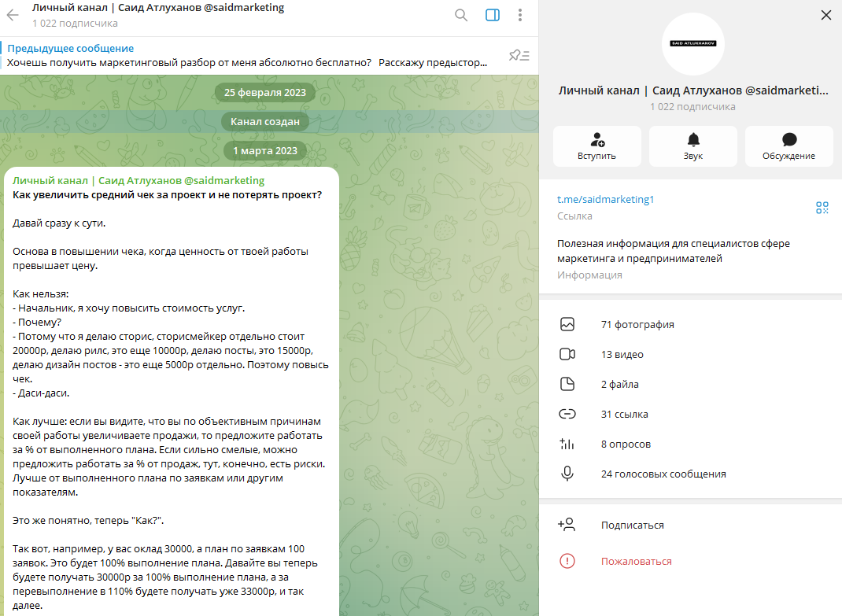Show the channel QR code icon
Screen dimensions: 842x616
pos(822,208)
